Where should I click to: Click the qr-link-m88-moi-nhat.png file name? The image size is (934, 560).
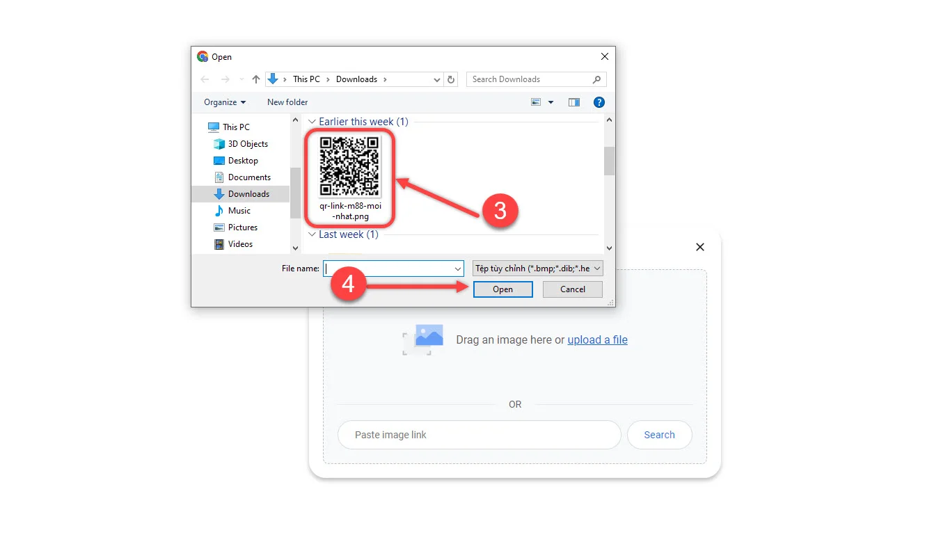(x=350, y=211)
